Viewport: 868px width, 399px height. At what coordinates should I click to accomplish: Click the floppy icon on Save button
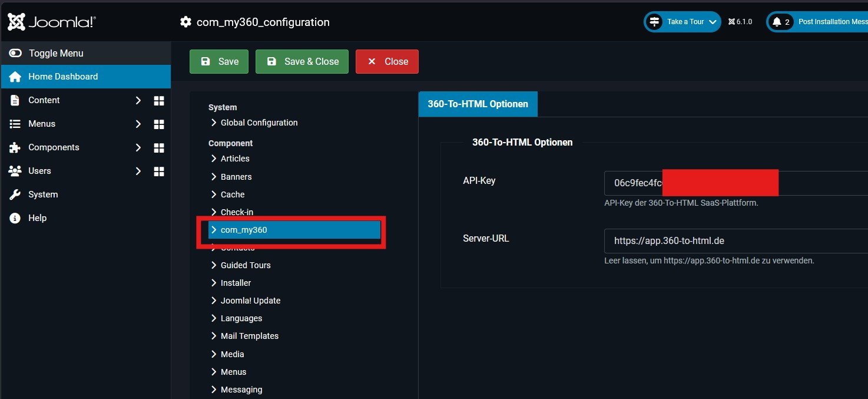tap(205, 61)
